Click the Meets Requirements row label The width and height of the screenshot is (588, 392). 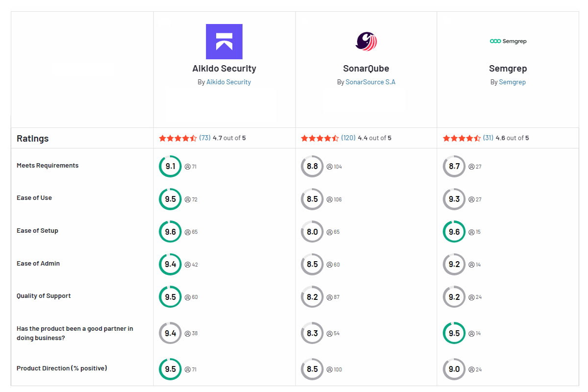tap(48, 166)
